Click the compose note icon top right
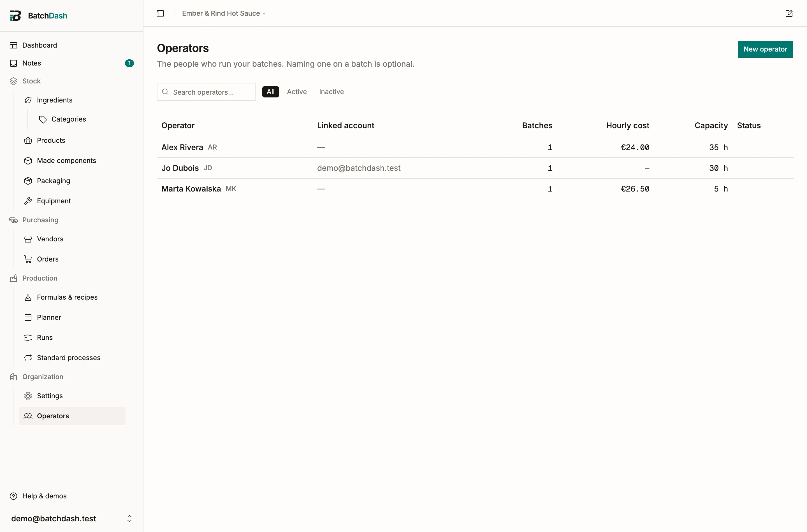The image size is (807, 532). pos(789,13)
